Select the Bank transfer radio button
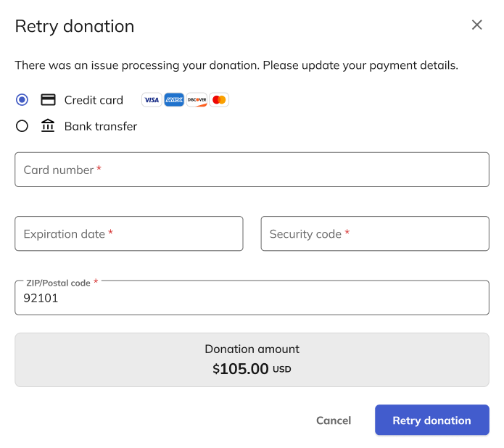The width and height of the screenshot is (504, 448). click(22, 126)
